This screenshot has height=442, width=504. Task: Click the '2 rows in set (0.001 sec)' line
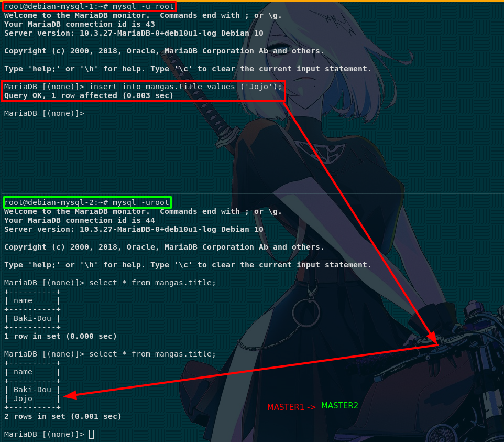[63, 417]
